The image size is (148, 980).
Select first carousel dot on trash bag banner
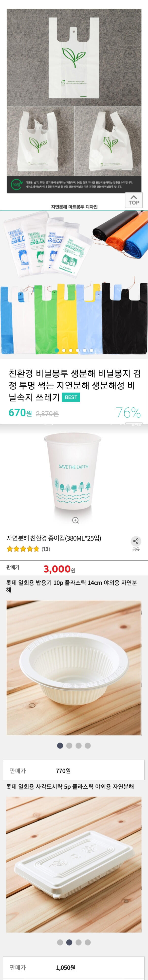[57, 350]
